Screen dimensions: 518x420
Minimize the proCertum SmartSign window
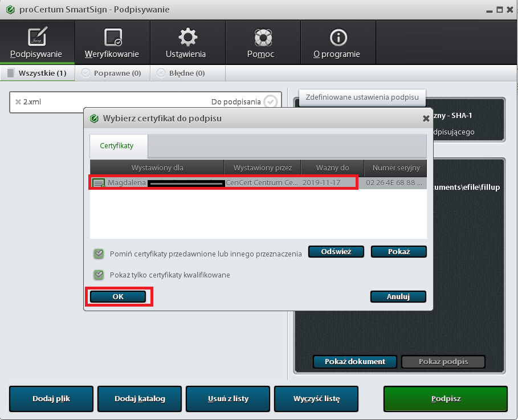(490, 10)
